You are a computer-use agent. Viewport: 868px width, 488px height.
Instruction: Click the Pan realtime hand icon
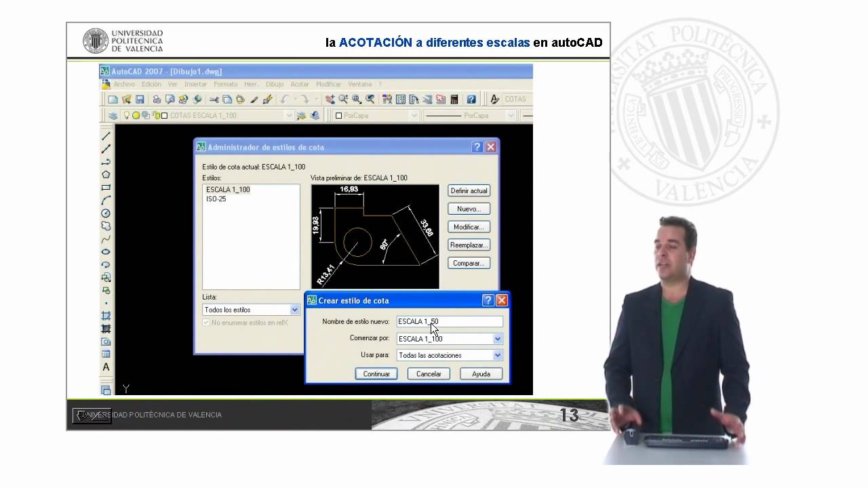[x=330, y=99]
